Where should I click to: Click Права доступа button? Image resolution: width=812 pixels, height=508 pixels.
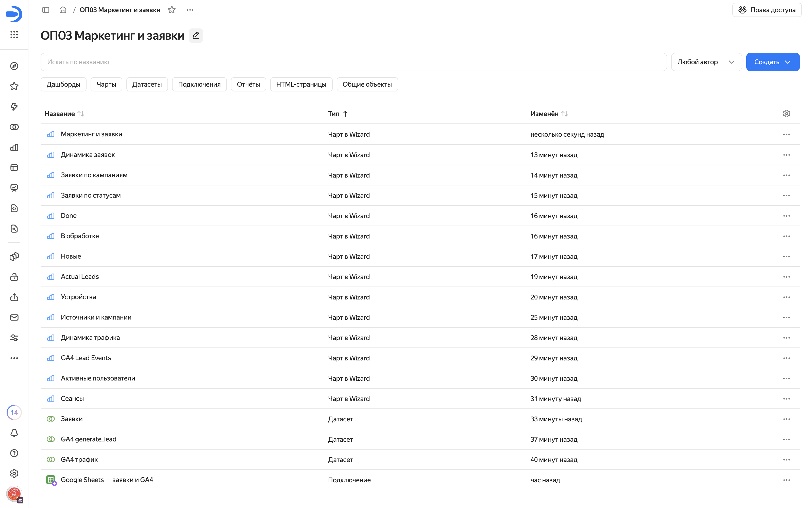pyautogui.click(x=767, y=10)
